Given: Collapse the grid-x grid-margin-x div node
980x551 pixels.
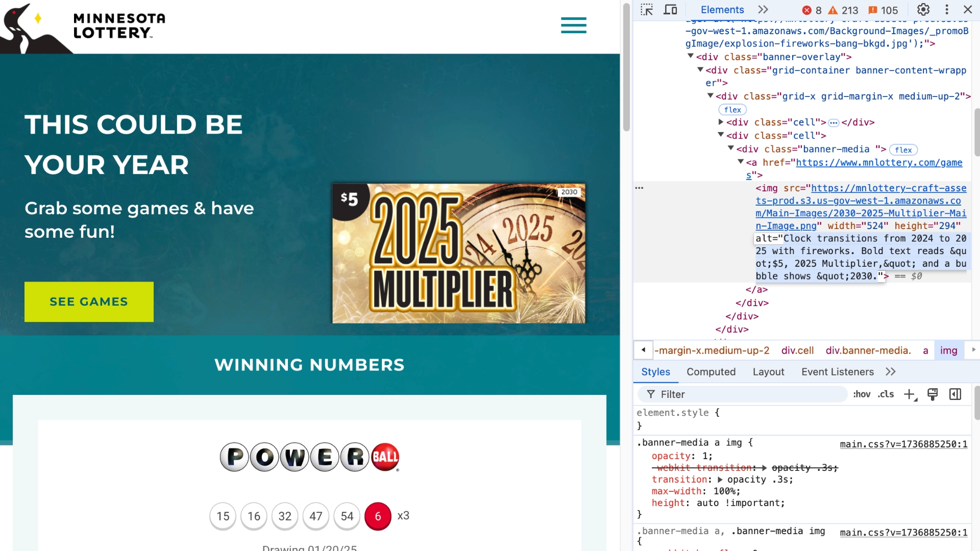Looking at the screenshot, I should [710, 95].
